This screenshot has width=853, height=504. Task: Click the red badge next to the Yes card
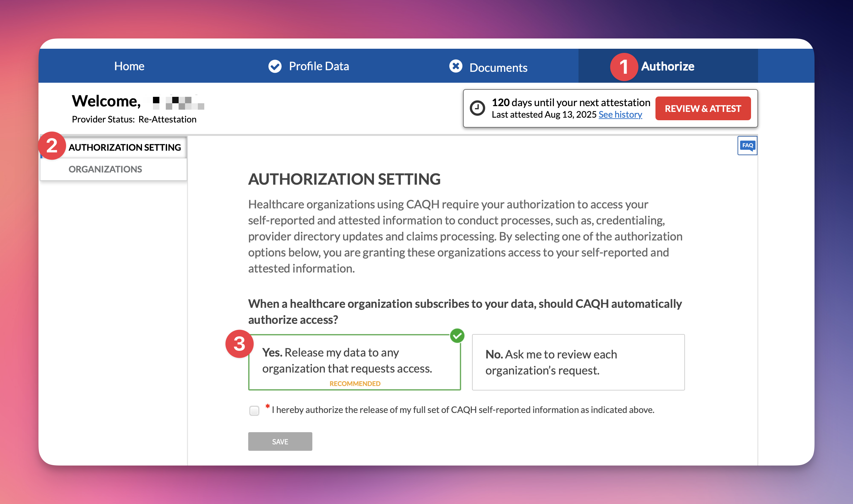[x=240, y=345]
